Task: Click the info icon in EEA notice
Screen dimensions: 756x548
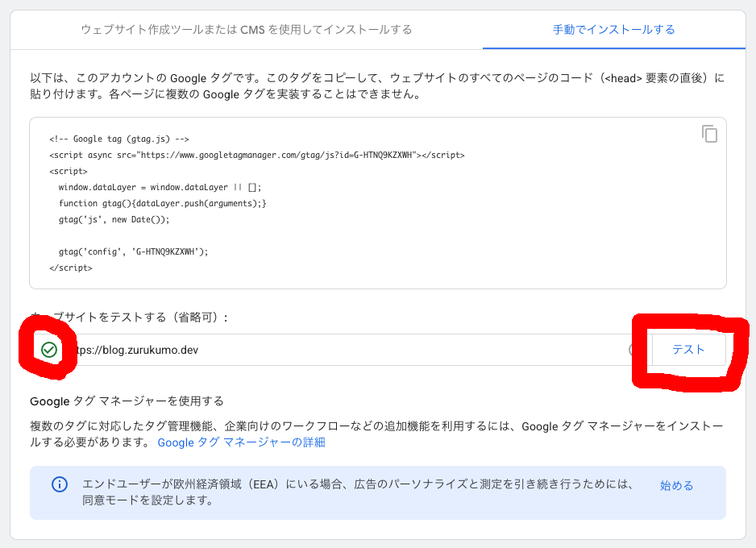Action: [x=60, y=484]
